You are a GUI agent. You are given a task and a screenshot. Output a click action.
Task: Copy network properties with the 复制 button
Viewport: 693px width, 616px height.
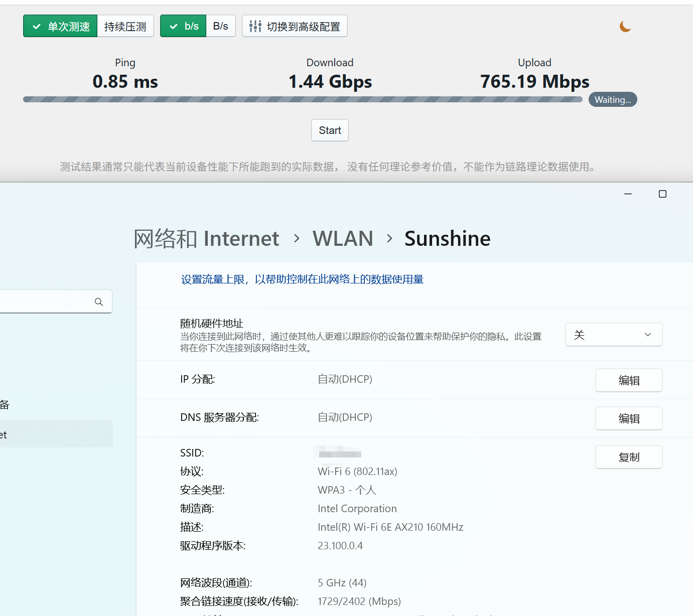tap(628, 457)
